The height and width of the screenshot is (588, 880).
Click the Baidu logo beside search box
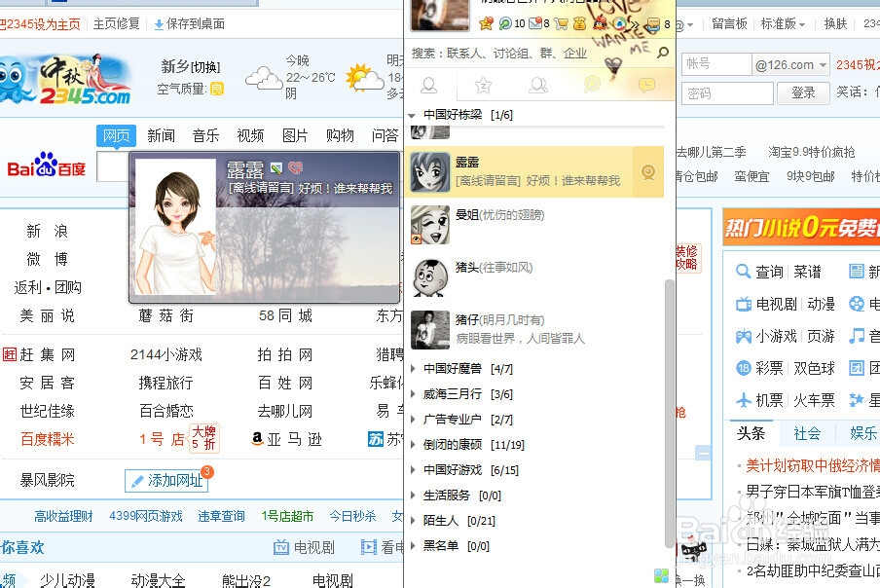[47, 165]
